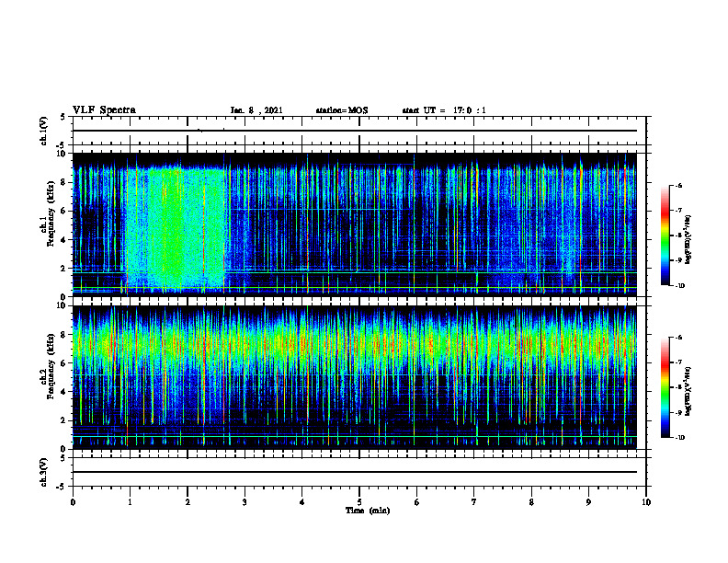Click the "-10" tick on ch.1 colorbar
Image resolution: width=728 pixels, height=563 pixels.
coord(679,286)
